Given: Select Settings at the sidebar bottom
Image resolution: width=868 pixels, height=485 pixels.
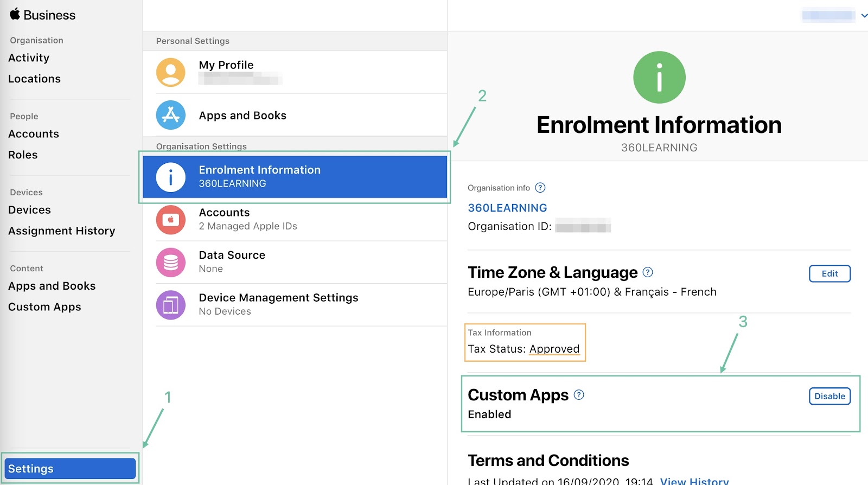Looking at the screenshot, I should (70, 469).
